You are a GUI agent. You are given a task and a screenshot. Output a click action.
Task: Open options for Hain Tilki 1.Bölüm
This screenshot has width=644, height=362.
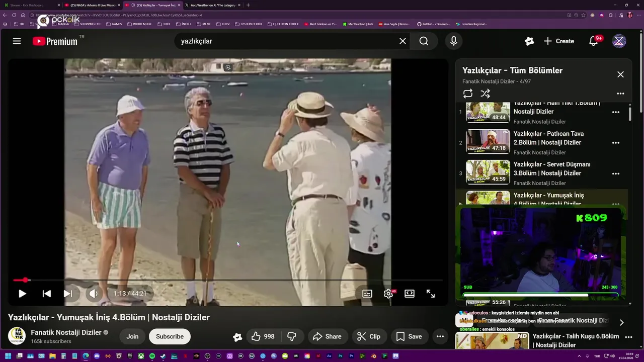pyautogui.click(x=615, y=112)
